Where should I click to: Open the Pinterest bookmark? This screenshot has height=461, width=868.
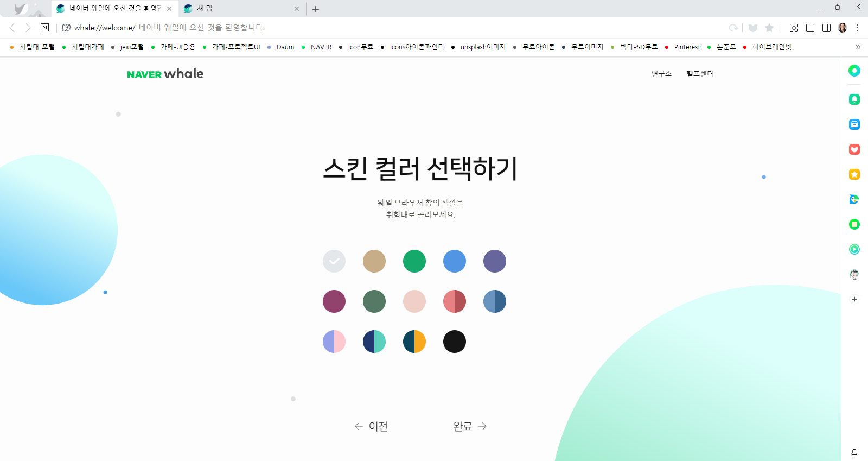click(x=682, y=47)
